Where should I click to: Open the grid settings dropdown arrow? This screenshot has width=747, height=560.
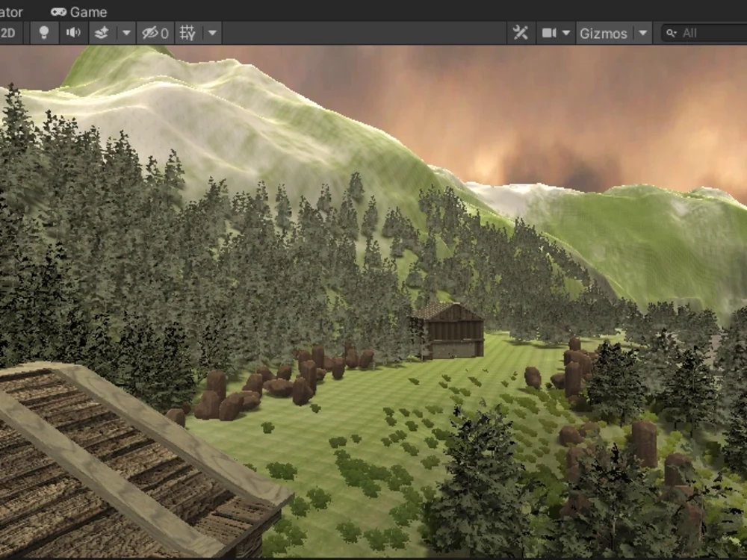point(212,33)
